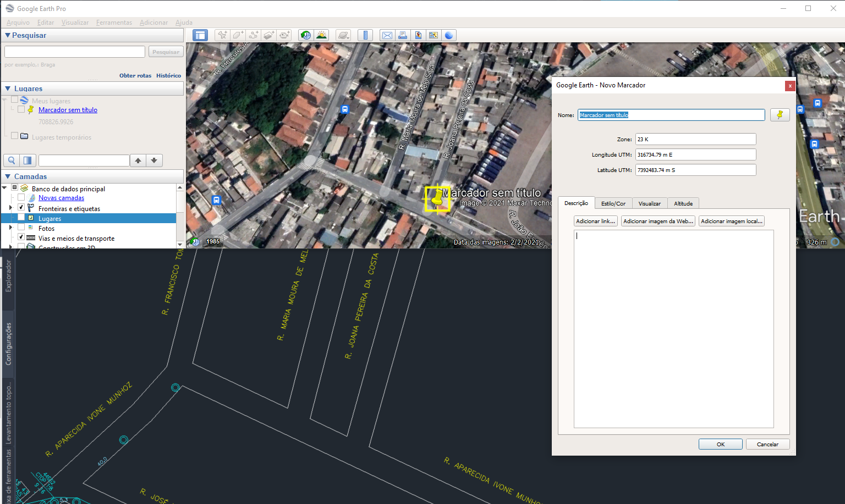Click the move down arrow button in Lugares

(154, 160)
